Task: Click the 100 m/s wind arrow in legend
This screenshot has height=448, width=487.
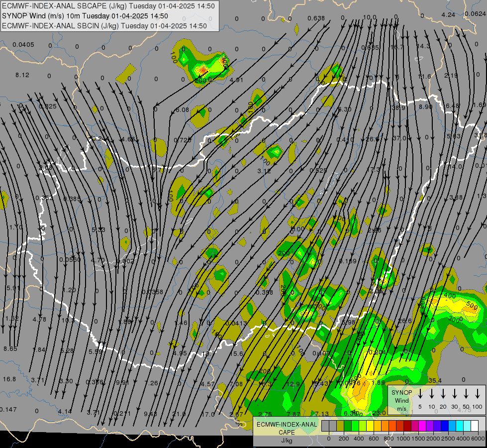Action: tap(478, 394)
